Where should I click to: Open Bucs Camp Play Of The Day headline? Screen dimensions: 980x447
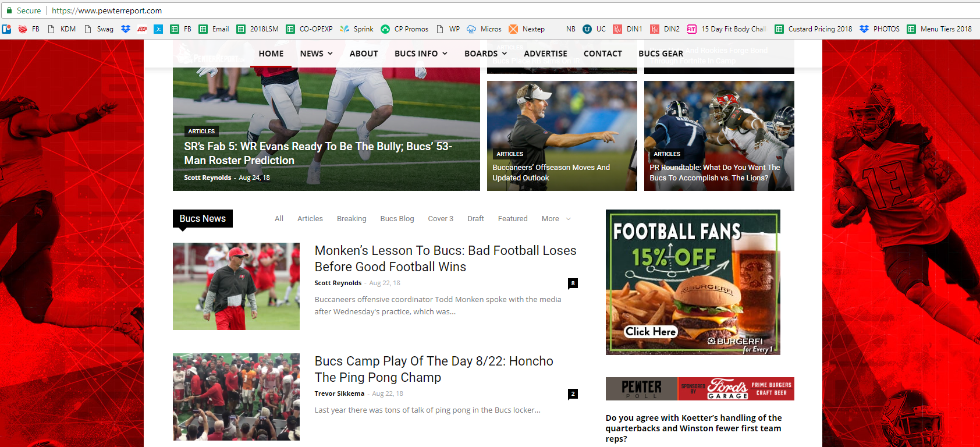click(434, 369)
